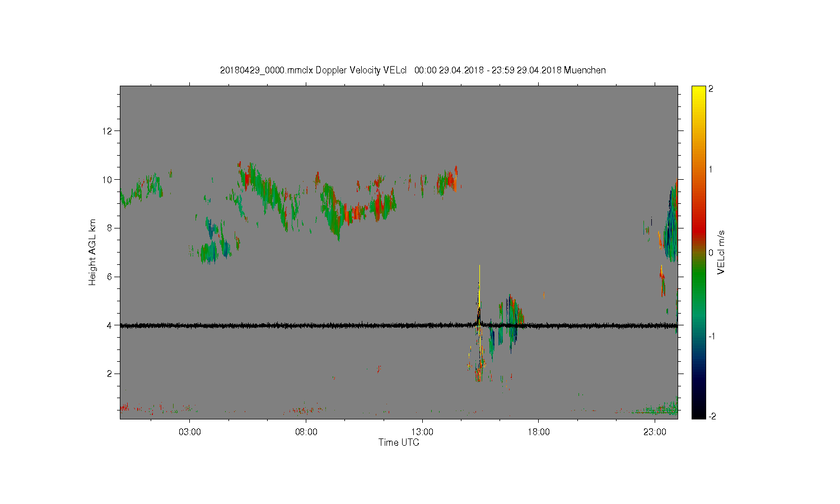The width and height of the screenshot is (840, 504).
Task: Click the black horizontal line at 4 km
Action: pos(399,325)
